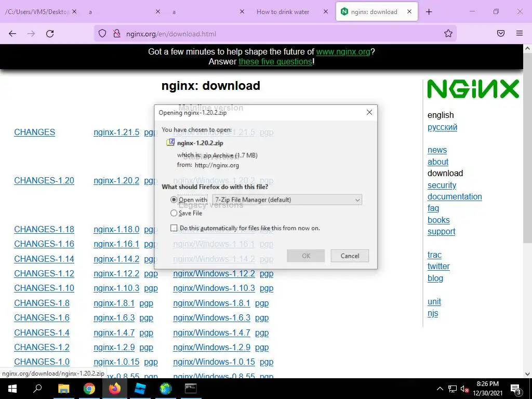The image size is (532, 399).
Task: Open network status tray icon
Action: (453, 389)
